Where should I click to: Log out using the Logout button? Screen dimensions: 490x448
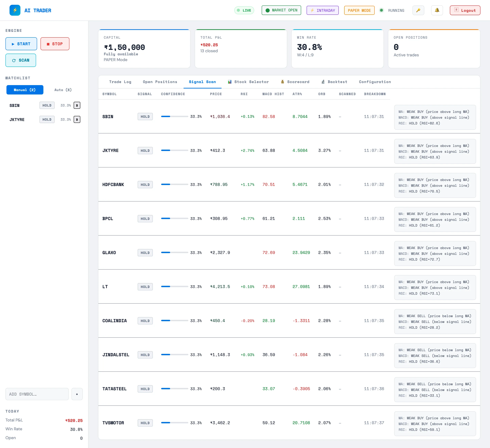pos(465,10)
